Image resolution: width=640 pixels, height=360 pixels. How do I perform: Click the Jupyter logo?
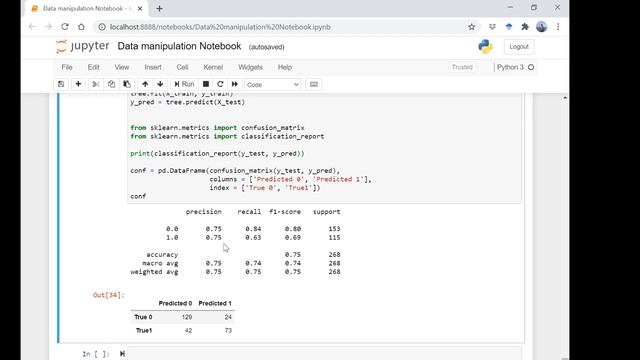point(83,46)
